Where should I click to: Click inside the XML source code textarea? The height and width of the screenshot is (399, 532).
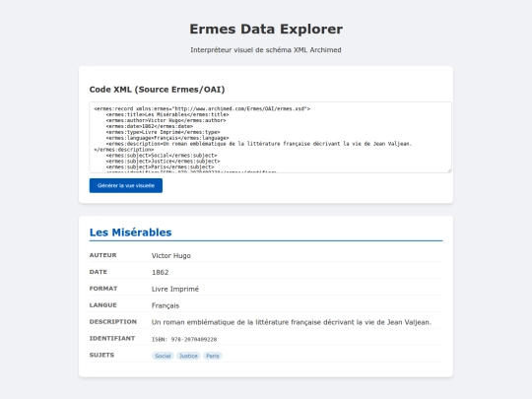point(270,137)
